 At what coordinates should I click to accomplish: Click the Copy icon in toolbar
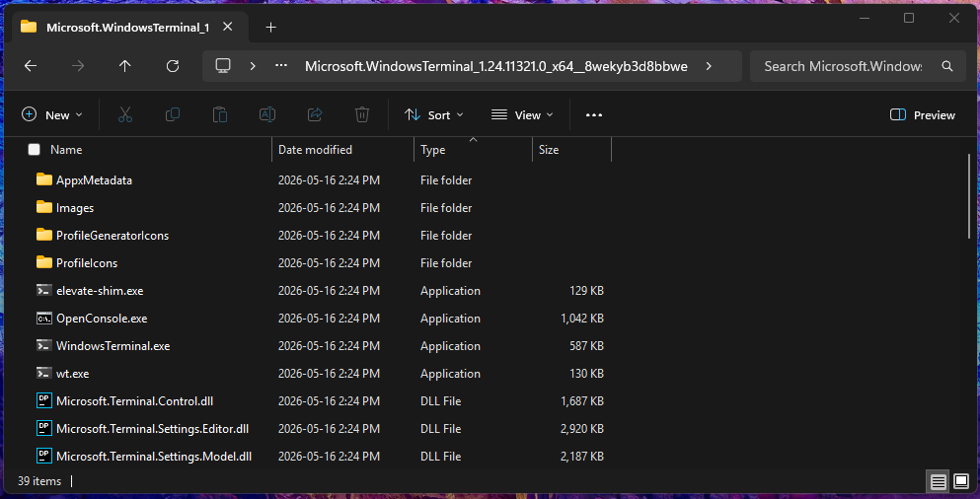point(173,115)
